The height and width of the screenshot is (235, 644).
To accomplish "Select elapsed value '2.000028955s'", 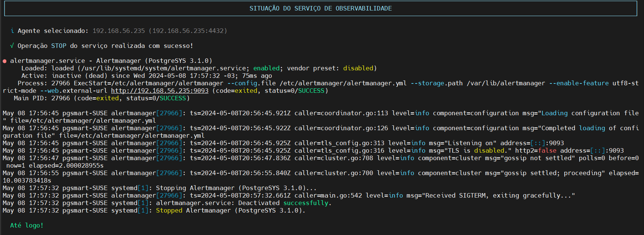I will 81,165.
